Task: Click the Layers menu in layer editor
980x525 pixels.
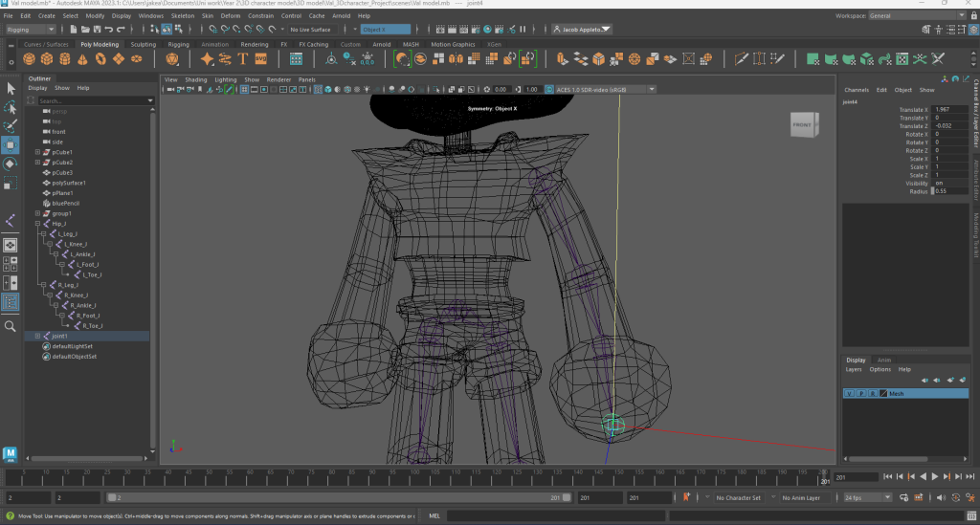Action: [x=854, y=369]
